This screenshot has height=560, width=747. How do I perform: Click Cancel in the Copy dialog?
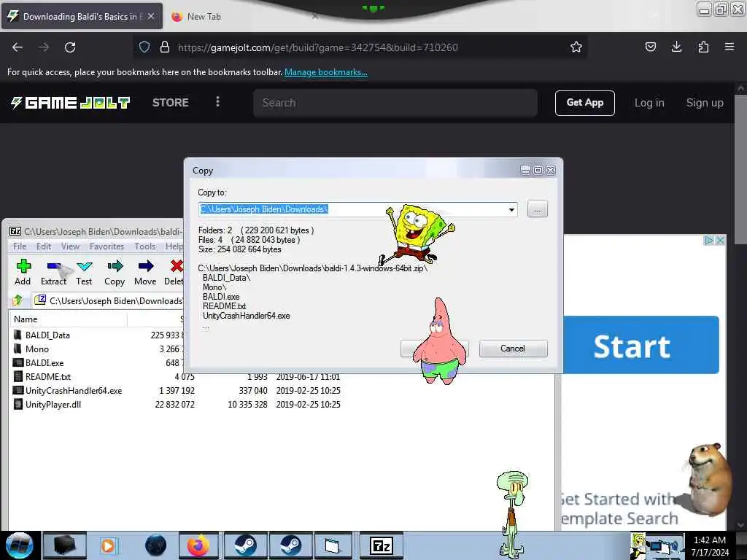[513, 348]
